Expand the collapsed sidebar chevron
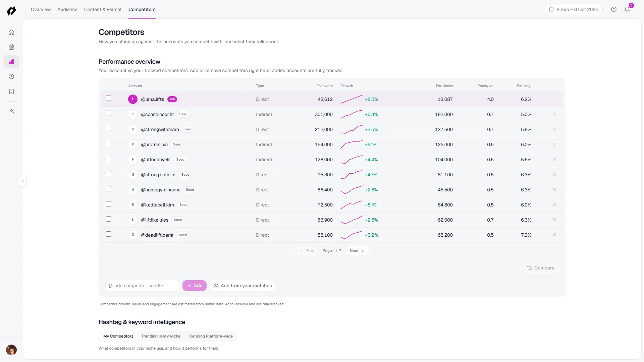This screenshot has height=362, width=644. pos(23,181)
